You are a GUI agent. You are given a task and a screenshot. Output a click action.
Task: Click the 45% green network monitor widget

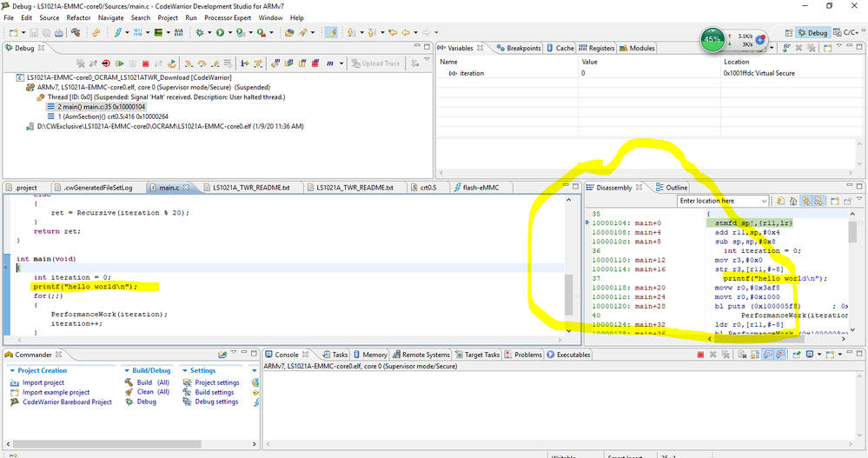(712, 39)
